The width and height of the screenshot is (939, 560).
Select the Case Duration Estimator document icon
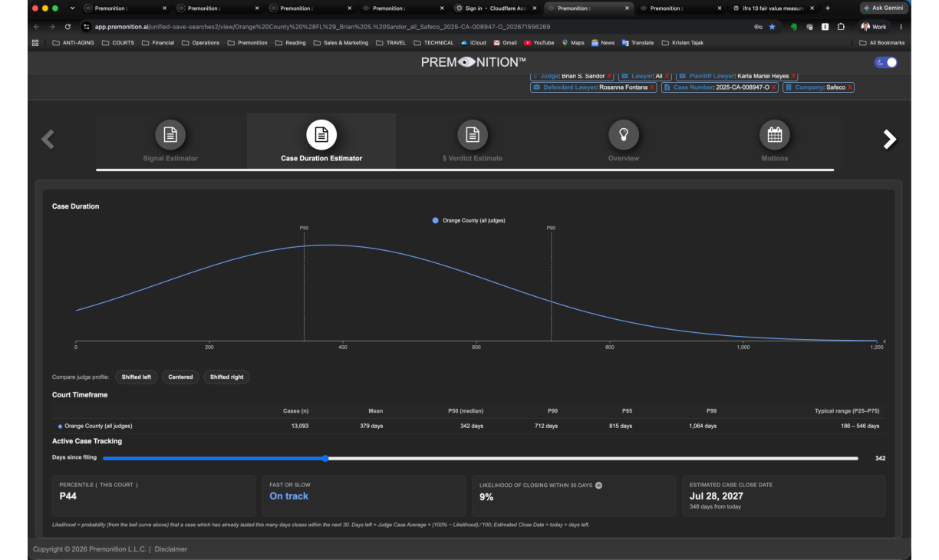click(321, 135)
